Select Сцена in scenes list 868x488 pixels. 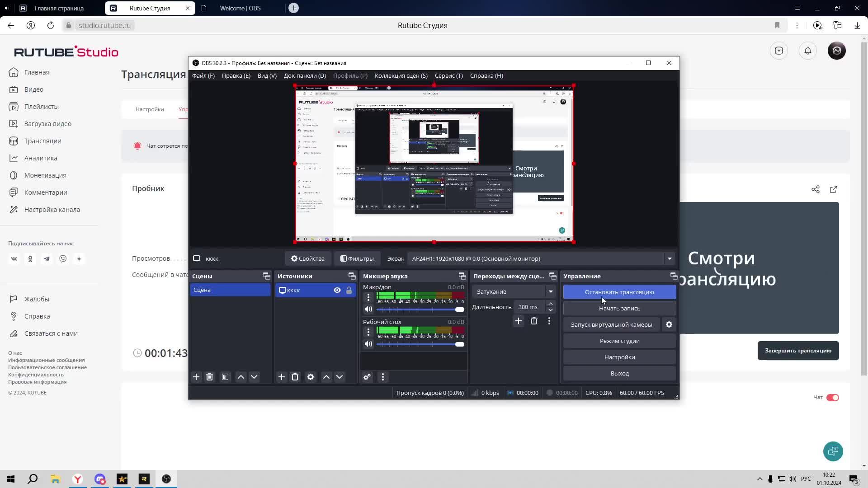[x=230, y=290]
